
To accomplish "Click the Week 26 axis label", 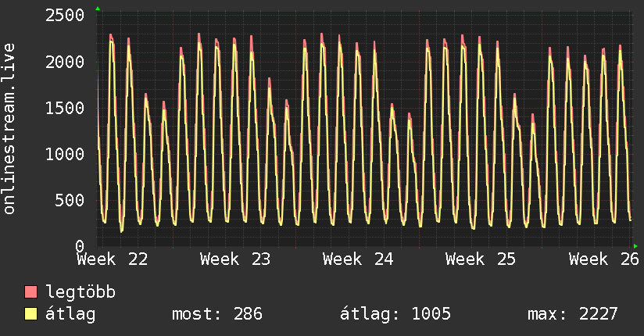I will click(x=604, y=259).
